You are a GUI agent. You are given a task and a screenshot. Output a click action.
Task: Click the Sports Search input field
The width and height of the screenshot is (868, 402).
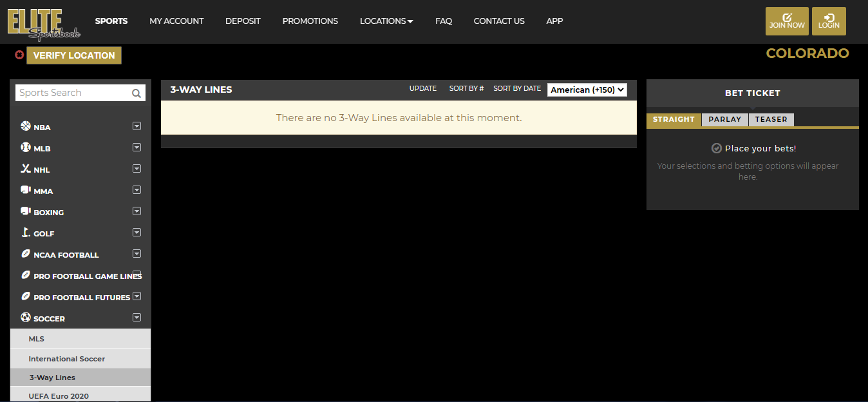coord(72,93)
